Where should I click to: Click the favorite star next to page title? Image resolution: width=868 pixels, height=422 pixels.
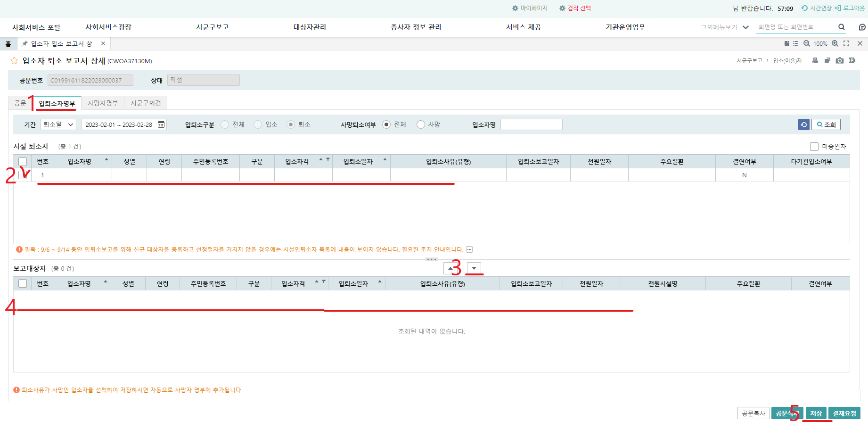click(14, 60)
